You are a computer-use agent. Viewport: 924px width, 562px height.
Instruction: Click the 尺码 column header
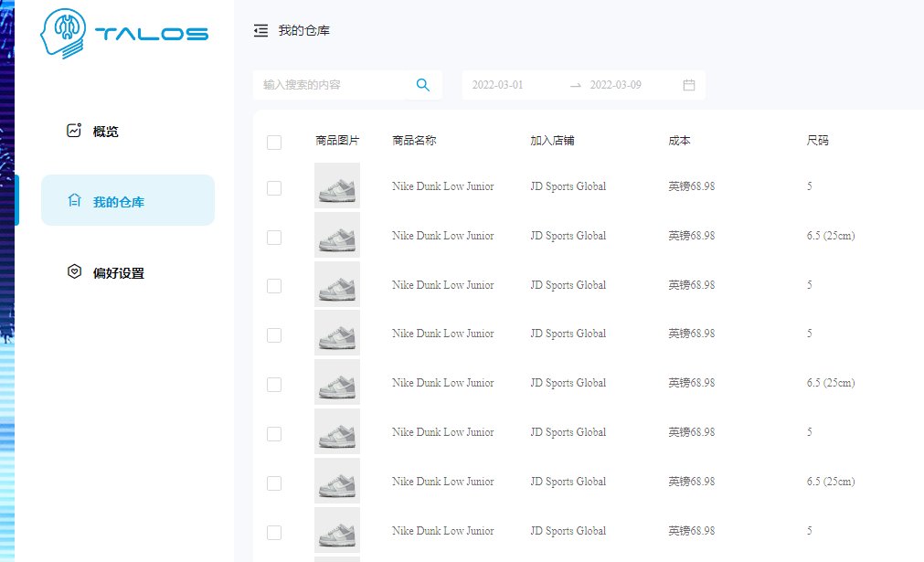pyautogui.click(x=817, y=140)
